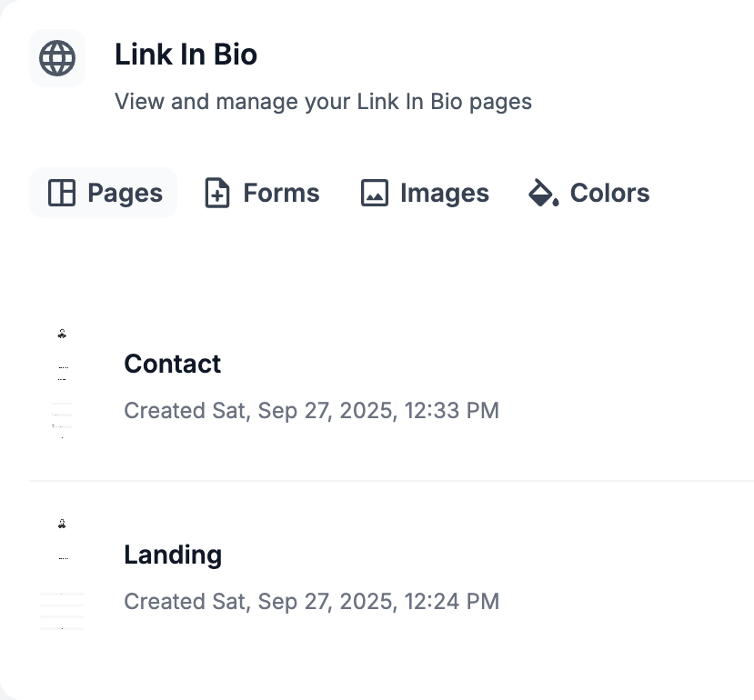Open the Forms tab label
Image resolution: width=754 pixels, height=700 pixels.
click(281, 193)
